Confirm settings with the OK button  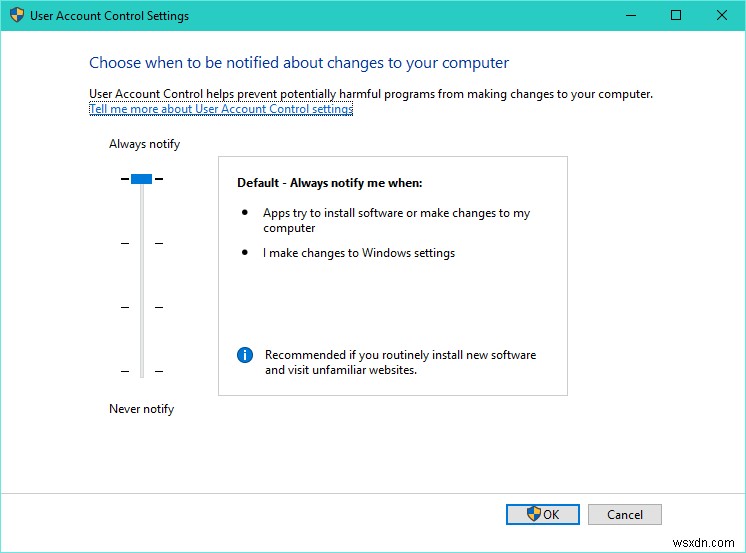542,514
